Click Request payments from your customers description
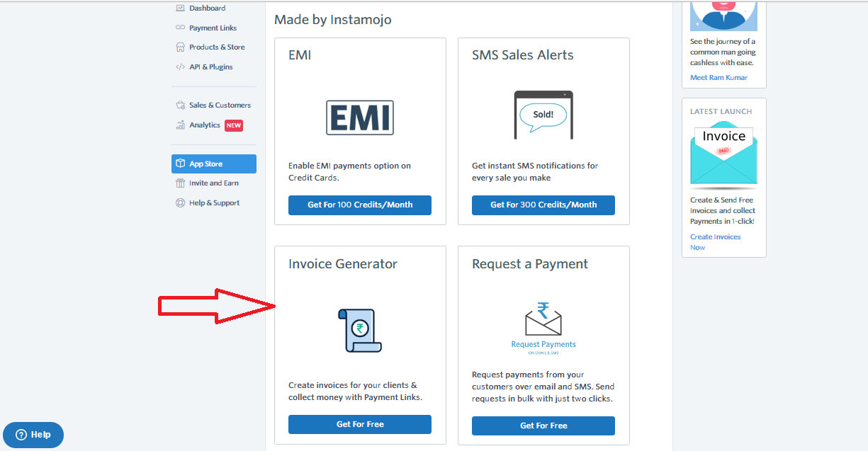Screen dimensions: 868x451 [x=543, y=387]
